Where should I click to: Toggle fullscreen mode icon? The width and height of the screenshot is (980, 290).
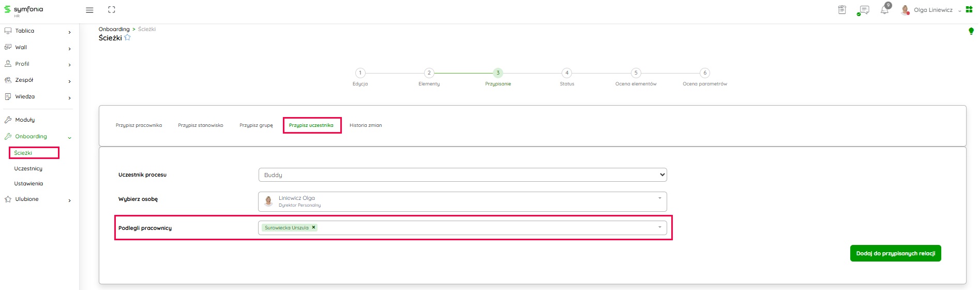[x=112, y=10]
